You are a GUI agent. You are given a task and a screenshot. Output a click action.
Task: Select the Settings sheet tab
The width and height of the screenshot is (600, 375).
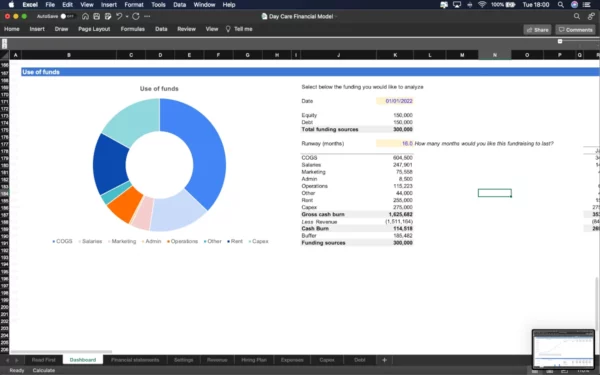click(183, 360)
